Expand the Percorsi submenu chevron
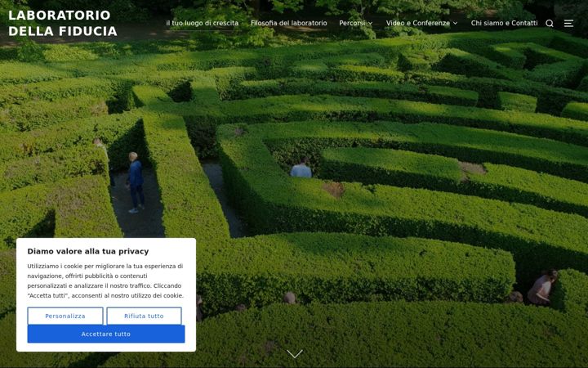Image resolution: width=588 pixels, height=368 pixels. (x=370, y=23)
